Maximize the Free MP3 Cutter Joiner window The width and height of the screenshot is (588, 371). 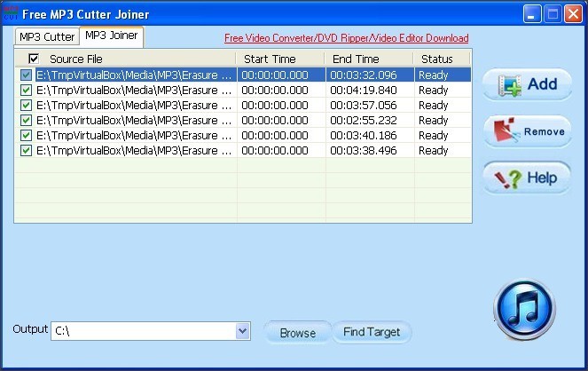coord(553,14)
